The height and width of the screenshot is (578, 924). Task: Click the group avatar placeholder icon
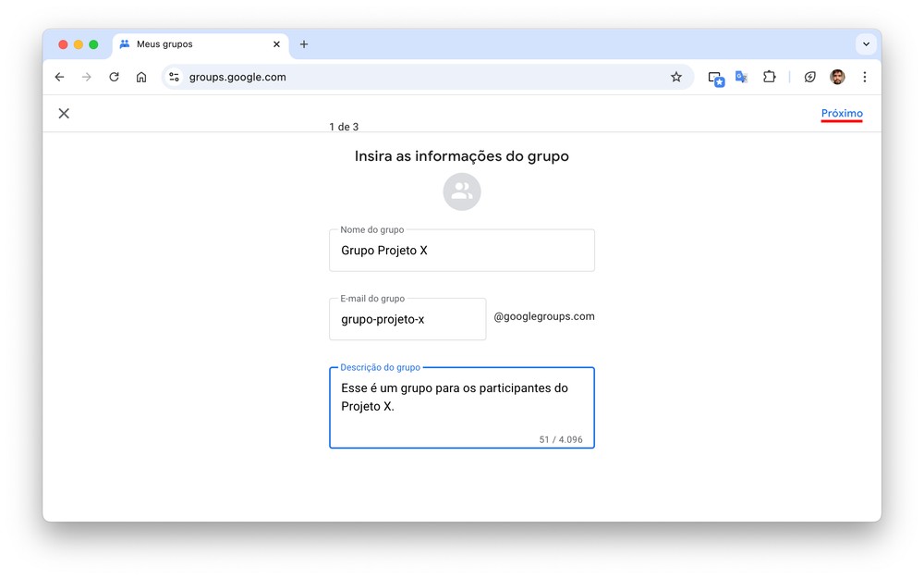pyautogui.click(x=462, y=191)
